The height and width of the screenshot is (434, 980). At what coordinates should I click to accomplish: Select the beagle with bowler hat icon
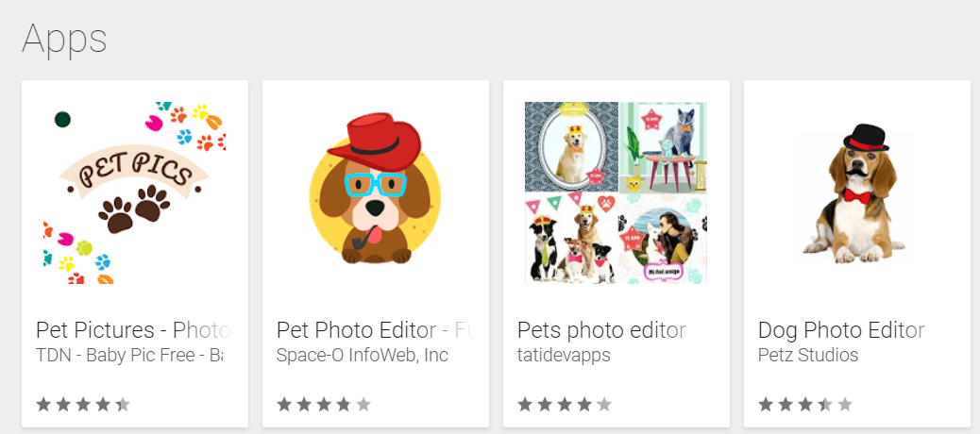tap(856, 192)
